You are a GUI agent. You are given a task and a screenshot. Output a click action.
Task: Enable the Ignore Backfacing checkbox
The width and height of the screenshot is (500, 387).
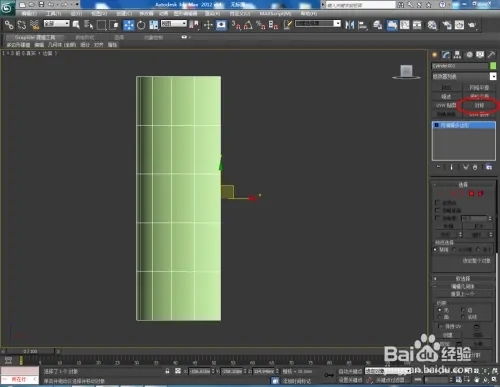coord(438,210)
